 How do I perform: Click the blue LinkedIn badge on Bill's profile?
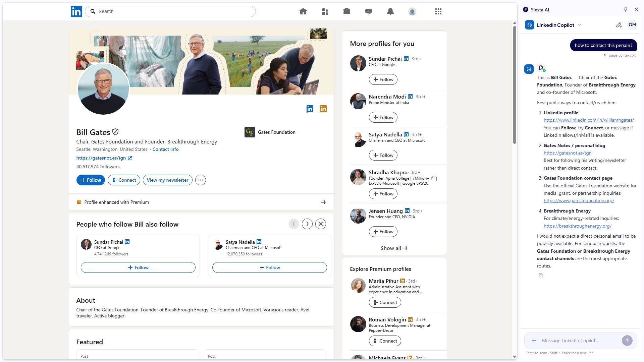[x=310, y=109]
